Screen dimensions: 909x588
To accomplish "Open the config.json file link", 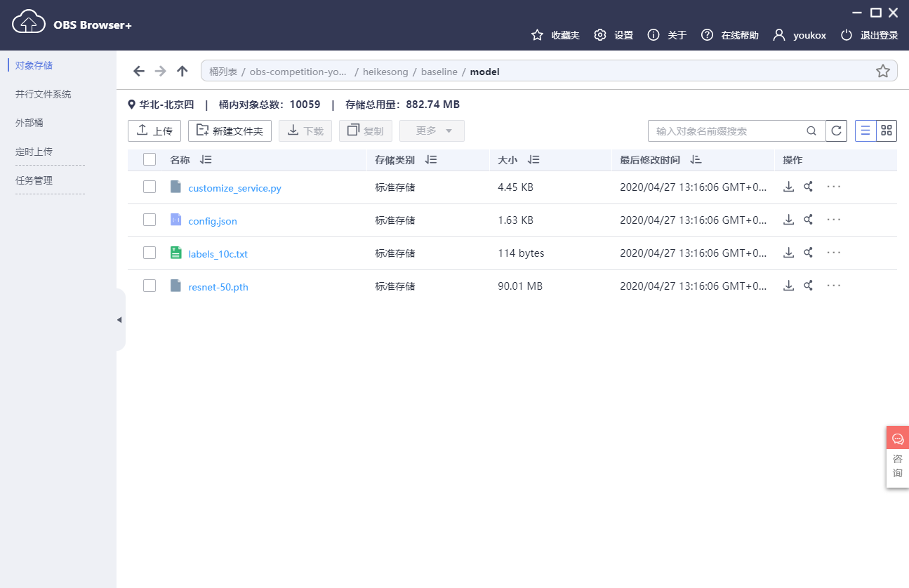I will click(x=213, y=221).
